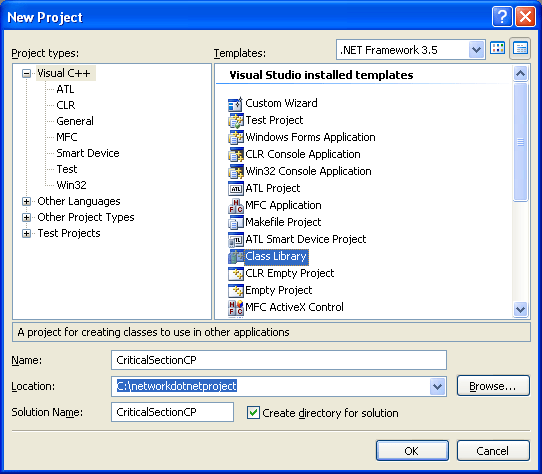
Task: Click the templates list scrollbar thumb
Action: point(520,142)
